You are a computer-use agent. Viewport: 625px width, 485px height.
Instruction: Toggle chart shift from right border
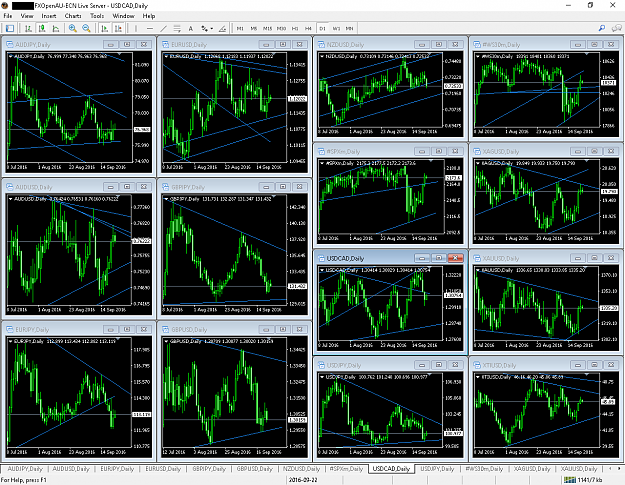[x=118, y=28]
